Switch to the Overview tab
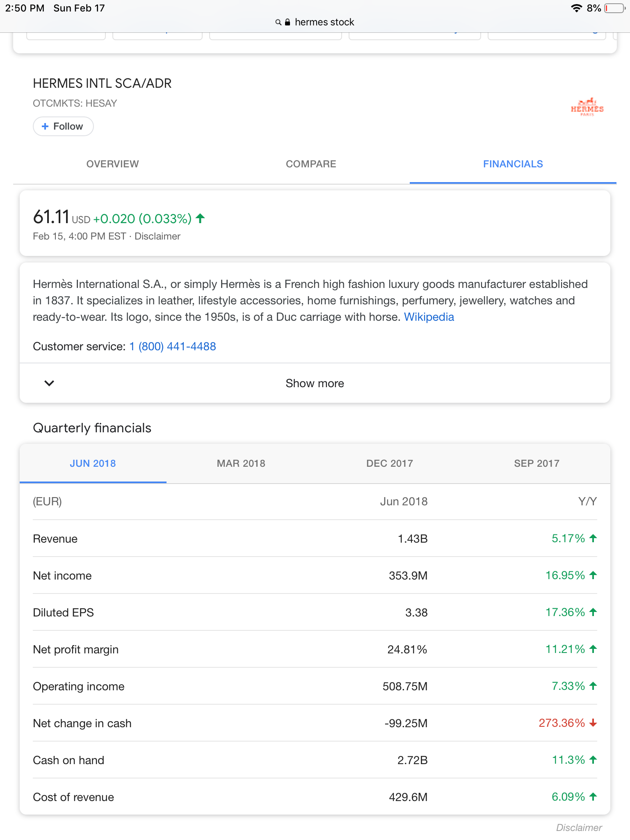This screenshot has width=630, height=840. pos(112,164)
